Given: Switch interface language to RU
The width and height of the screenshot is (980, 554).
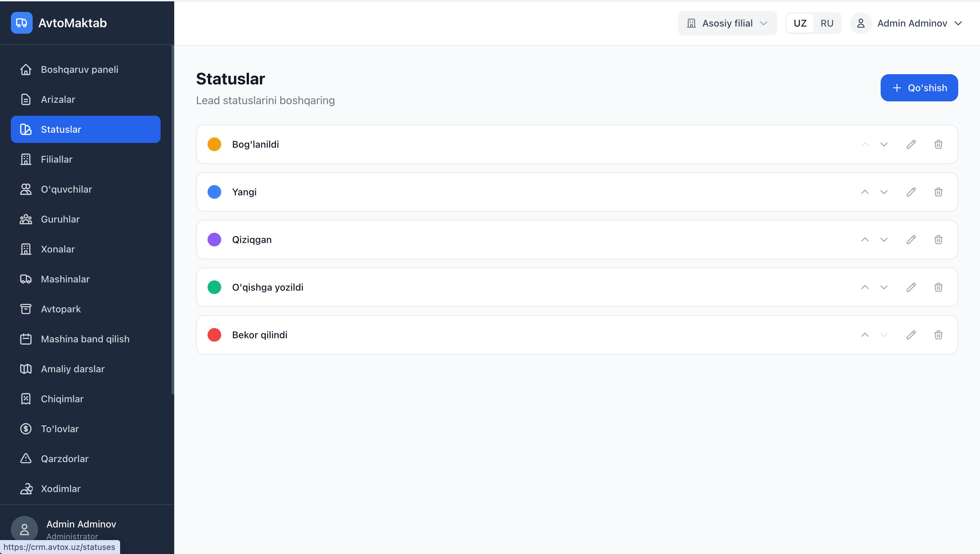Looking at the screenshot, I should [x=827, y=23].
